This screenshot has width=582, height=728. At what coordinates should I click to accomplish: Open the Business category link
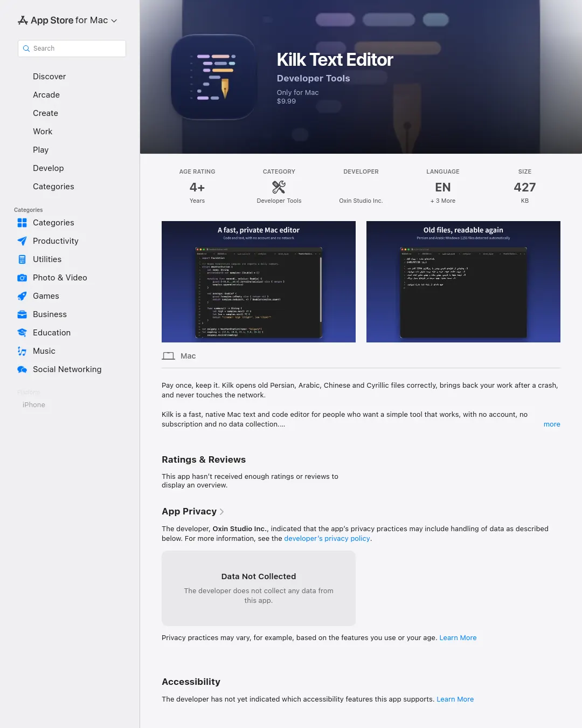(x=50, y=314)
